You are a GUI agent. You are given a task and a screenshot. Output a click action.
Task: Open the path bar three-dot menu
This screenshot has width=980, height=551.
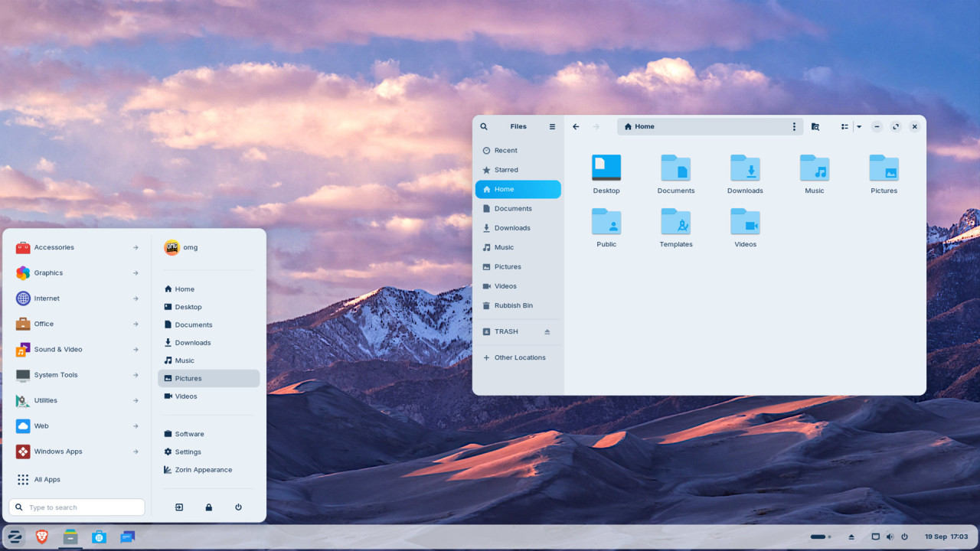(x=794, y=126)
